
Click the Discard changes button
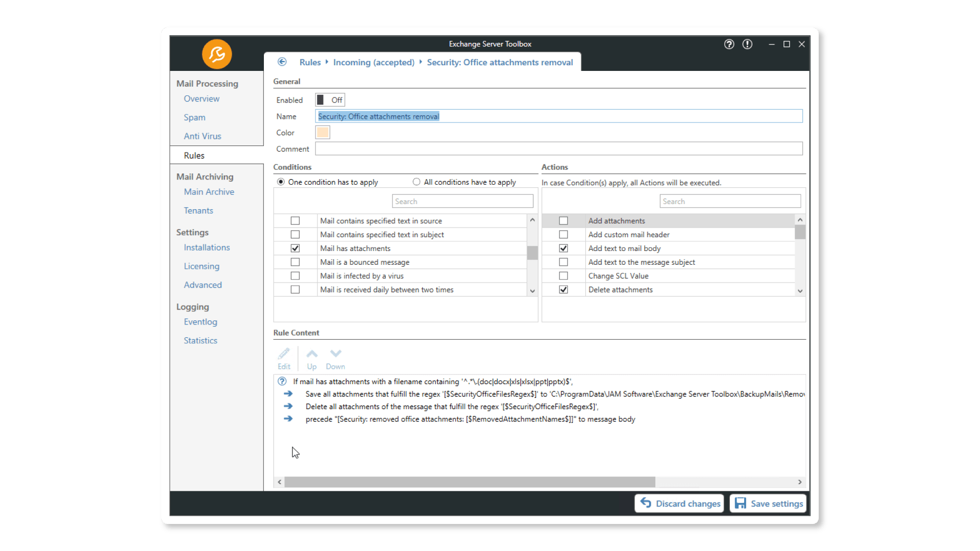pyautogui.click(x=679, y=504)
